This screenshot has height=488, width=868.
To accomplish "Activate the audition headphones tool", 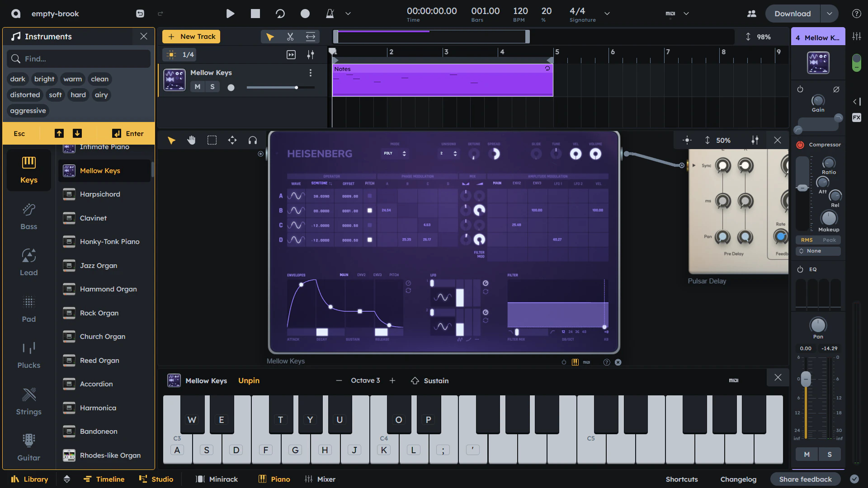I will coord(253,140).
